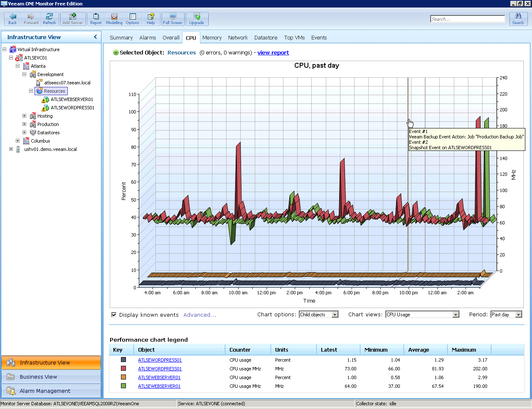Open the Modelling toolbar icon
The height and width of the screenshot is (409, 532).
click(114, 19)
